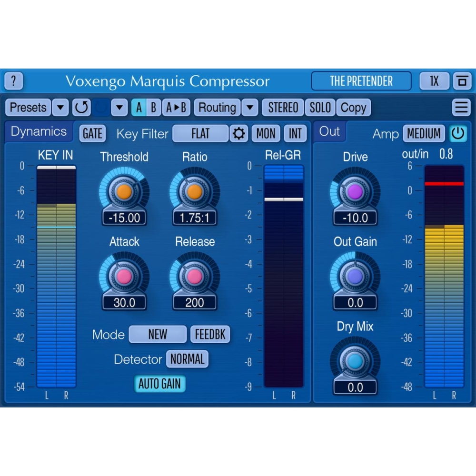Click the Dry Mix knob

coord(355,361)
